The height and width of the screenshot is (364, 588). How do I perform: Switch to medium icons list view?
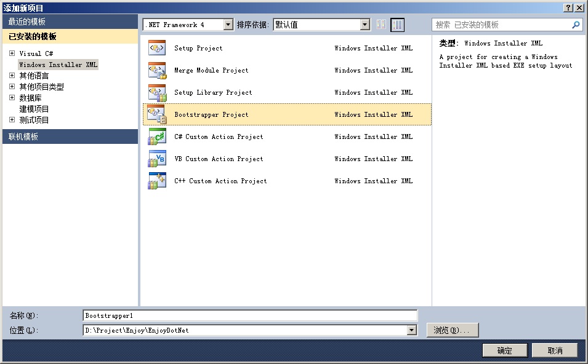pyautogui.click(x=398, y=25)
